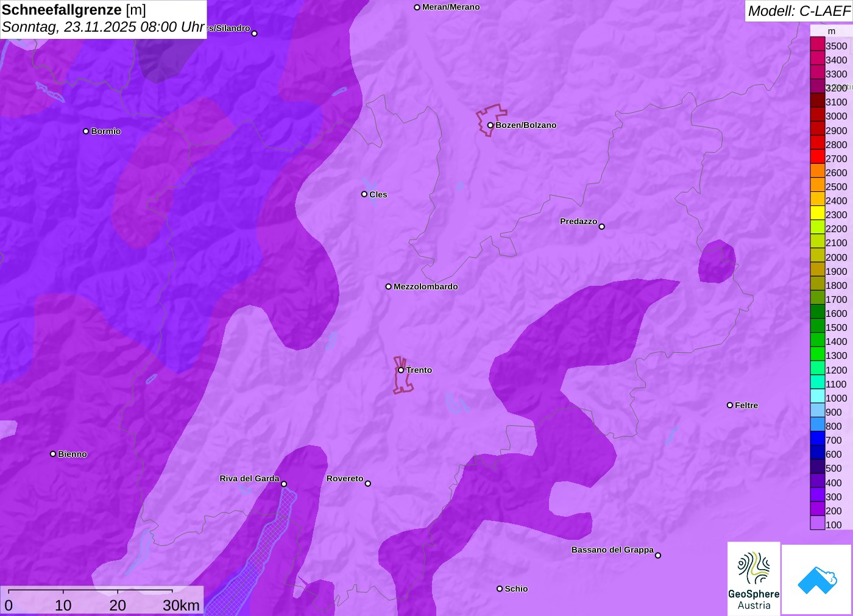This screenshot has height=616, width=853.
Task: Click the legend value "1200"
Action: tap(836, 370)
